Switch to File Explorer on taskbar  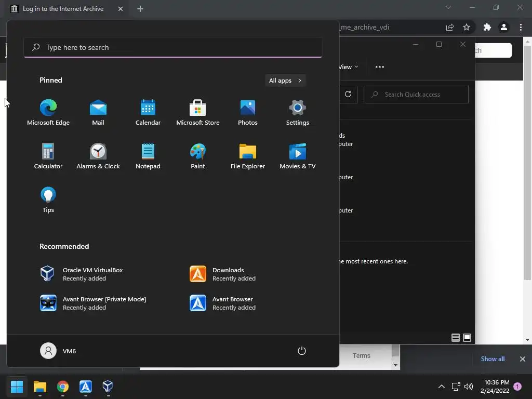39,386
